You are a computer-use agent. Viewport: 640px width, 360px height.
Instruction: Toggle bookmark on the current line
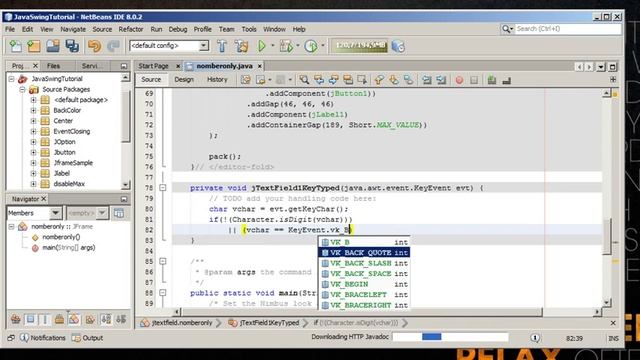[x=409, y=80]
